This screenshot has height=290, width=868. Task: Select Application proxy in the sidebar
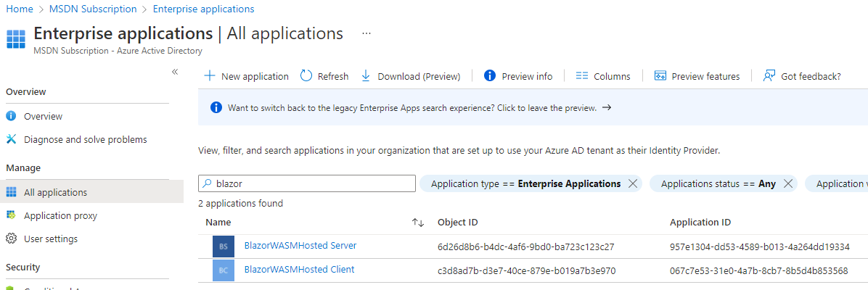(x=60, y=215)
